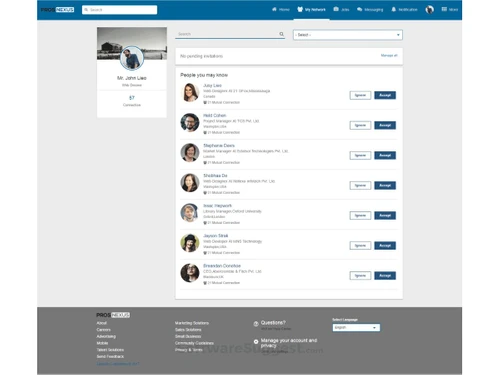The width and height of the screenshot is (500, 375).
Task: Open the More menu in header
Action: click(x=450, y=9)
